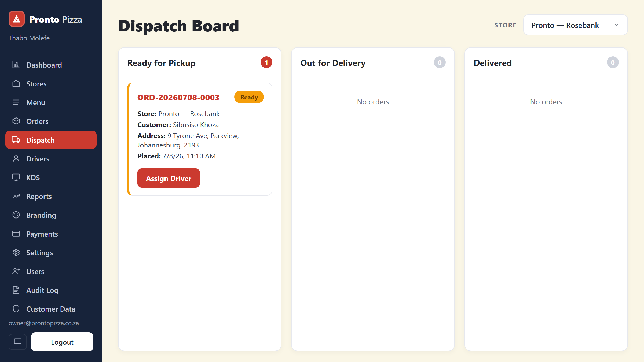Click the Branding palette icon
644x362 pixels.
(x=16, y=215)
